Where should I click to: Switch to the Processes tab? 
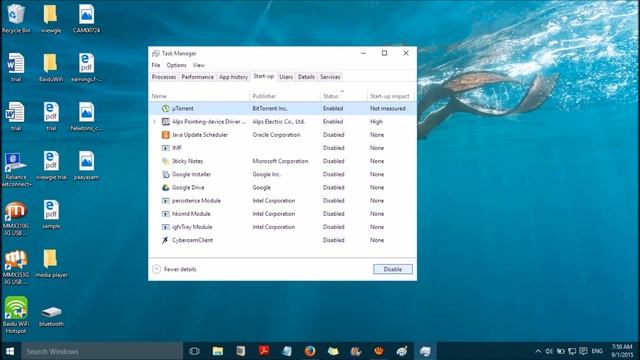pyautogui.click(x=164, y=77)
